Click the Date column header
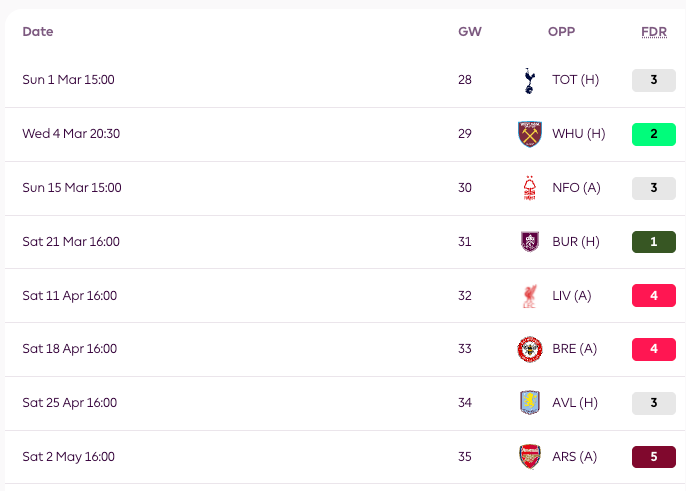The width and height of the screenshot is (686, 491). point(38,32)
